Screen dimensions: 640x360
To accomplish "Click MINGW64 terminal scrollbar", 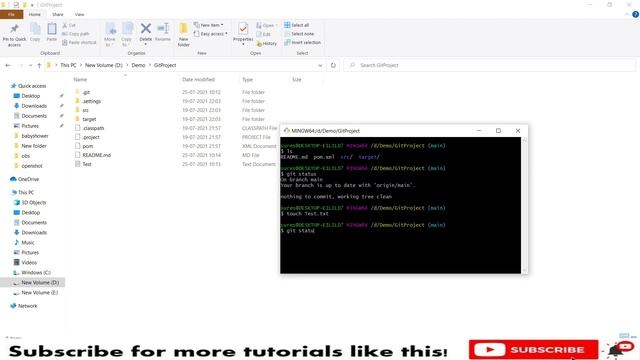I will [x=524, y=205].
